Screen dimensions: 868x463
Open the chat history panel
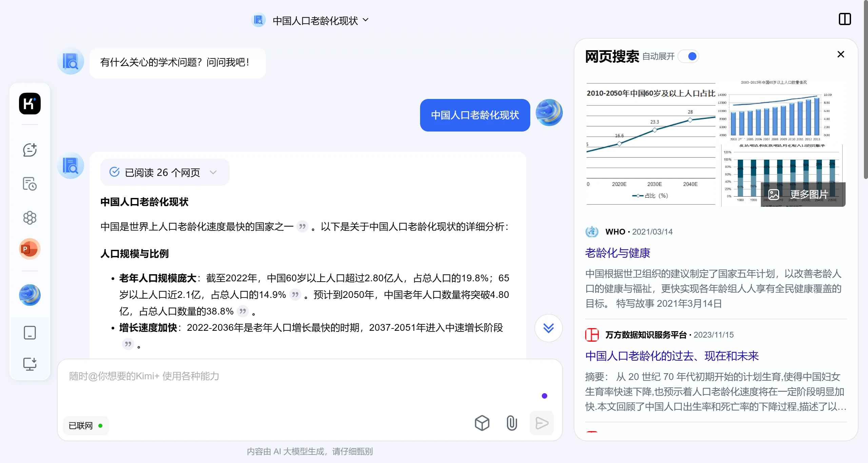point(30,184)
